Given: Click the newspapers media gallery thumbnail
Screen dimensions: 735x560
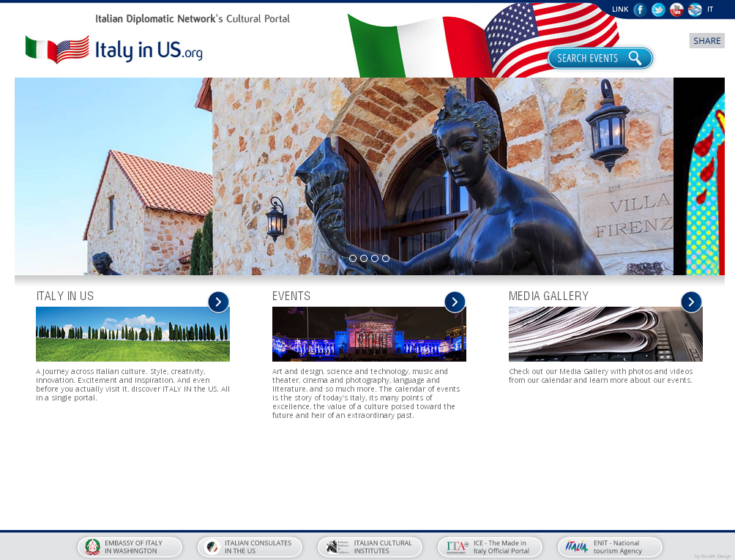Looking at the screenshot, I should [x=605, y=334].
